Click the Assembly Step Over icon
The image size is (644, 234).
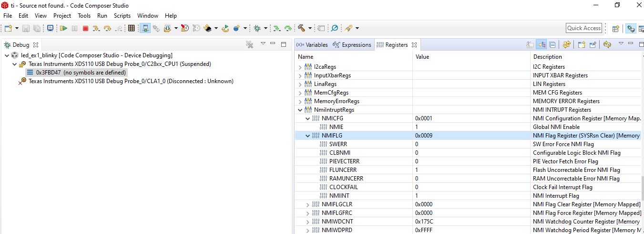click(288, 29)
